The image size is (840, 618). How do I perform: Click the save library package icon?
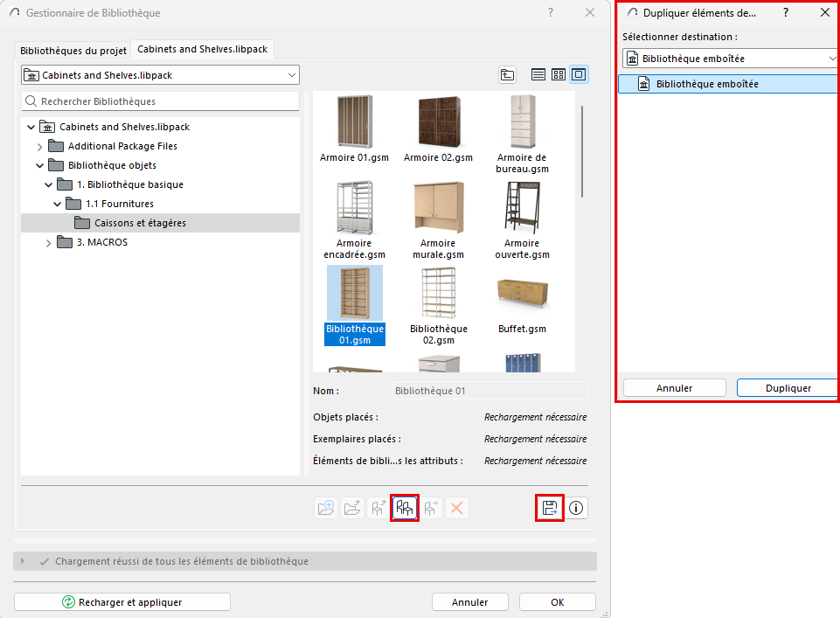tap(550, 508)
